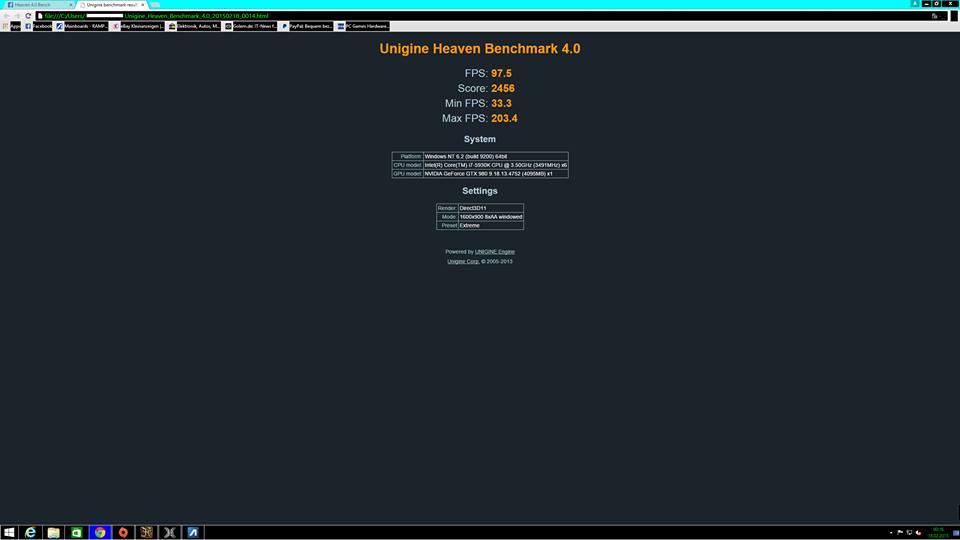Image resolution: width=960 pixels, height=540 pixels.
Task: Open the Mainboards - RAMP bookmark
Action: click(x=81, y=26)
